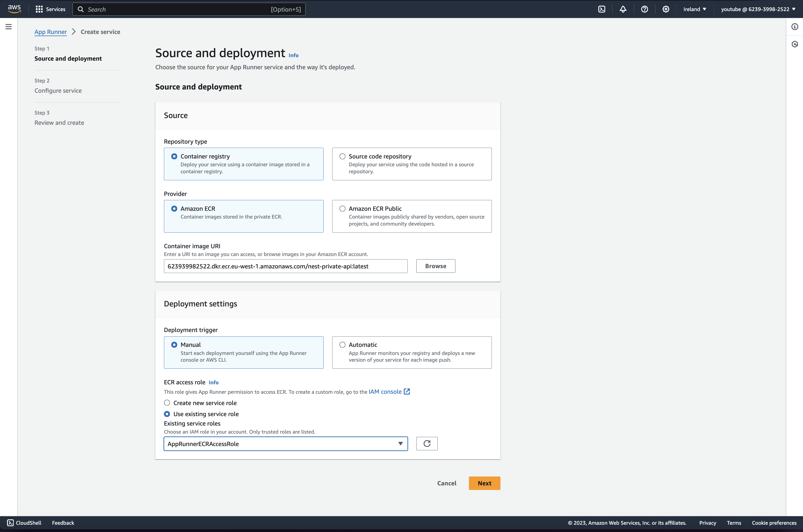Open the info panel icon on right edge
The height and width of the screenshot is (532, 803).
(x=795, y=26)
